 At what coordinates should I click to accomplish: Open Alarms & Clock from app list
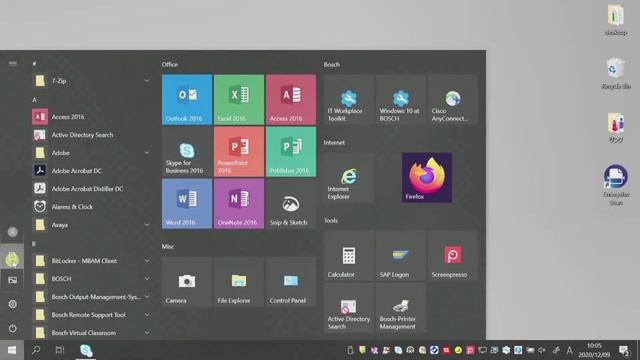pos(91,207)
